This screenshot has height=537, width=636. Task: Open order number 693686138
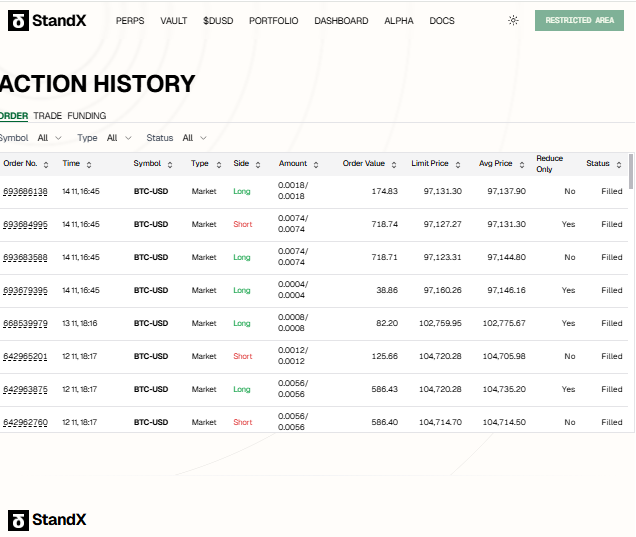click(x=25, y=191)
